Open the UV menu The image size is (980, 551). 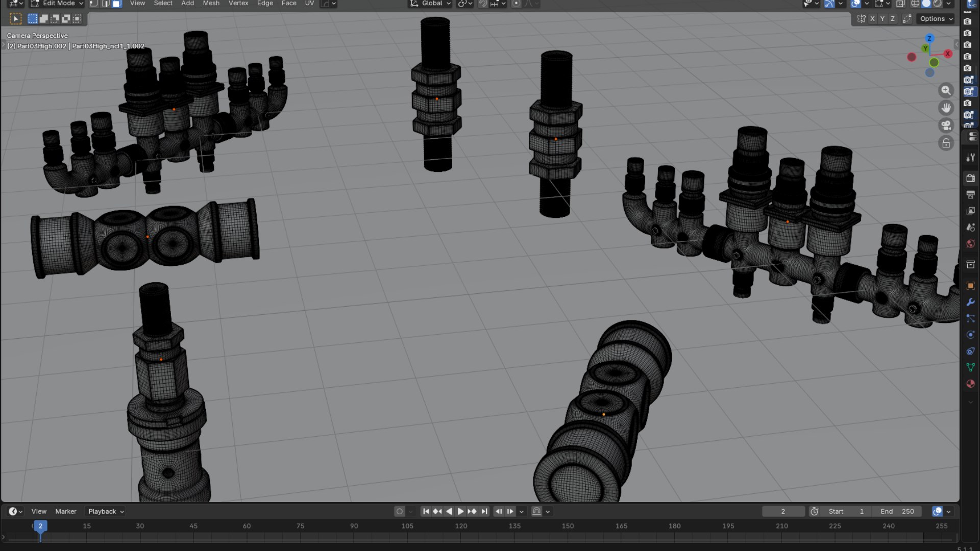tap(309, 3)
